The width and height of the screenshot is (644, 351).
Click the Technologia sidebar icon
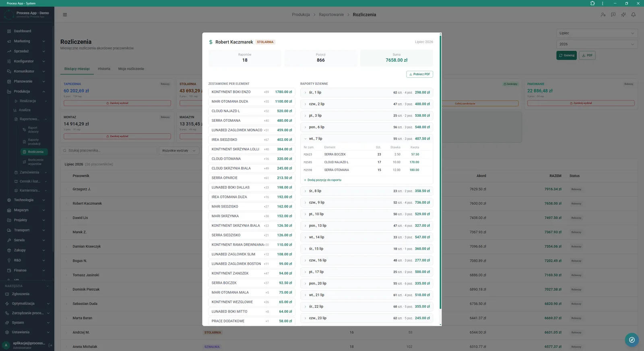9,200
